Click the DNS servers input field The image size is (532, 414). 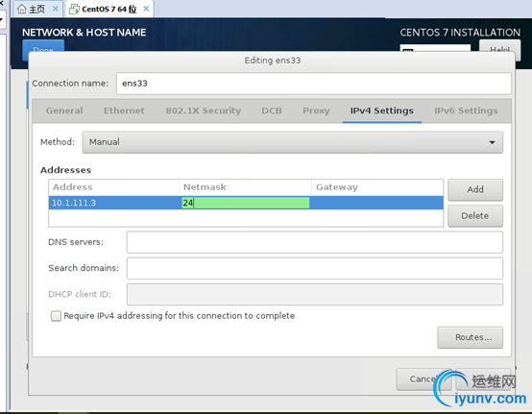[315, 242]
